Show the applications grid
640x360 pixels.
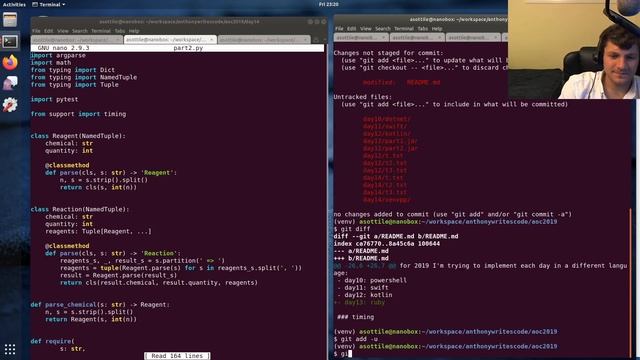[x=10, y=349]
